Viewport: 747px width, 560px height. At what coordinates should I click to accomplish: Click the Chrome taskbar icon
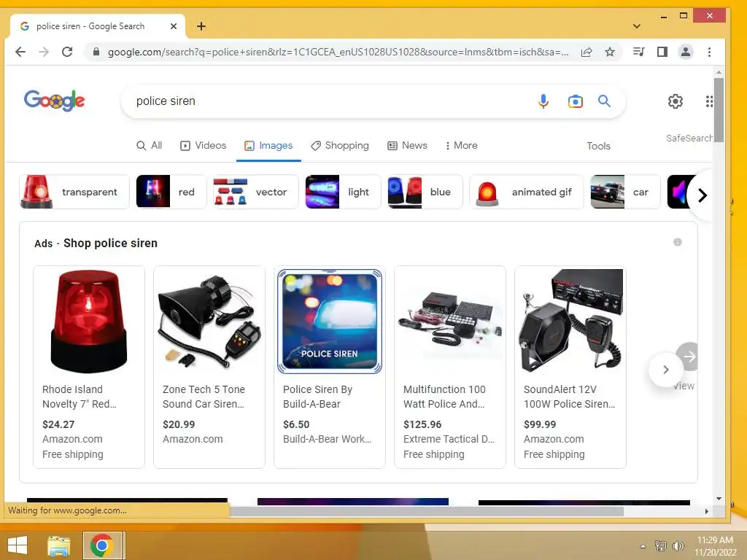pyautogui.click(x=102, y=545)
